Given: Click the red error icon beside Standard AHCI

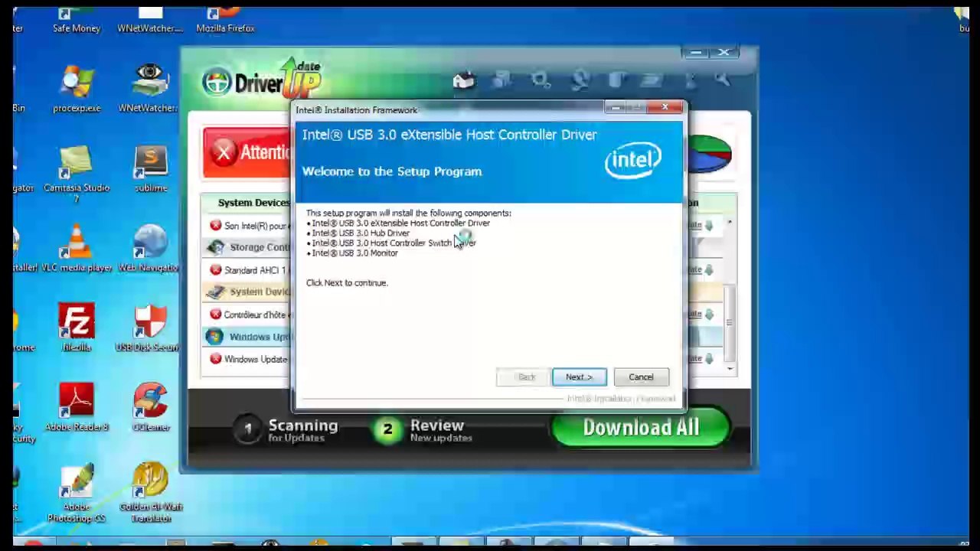Looking at the screenshot, I should coord(216,270).
